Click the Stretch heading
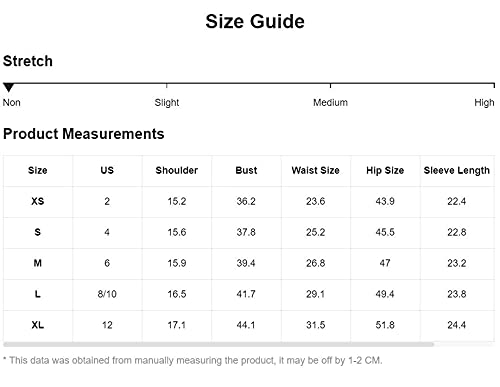Image resolution: width=500 pixels, height=387 pixels. pos(28,61)
